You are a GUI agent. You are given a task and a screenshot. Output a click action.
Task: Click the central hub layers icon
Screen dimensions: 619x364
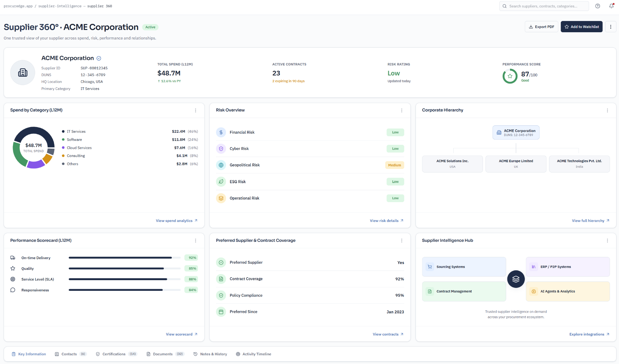[x=516, y=279]
